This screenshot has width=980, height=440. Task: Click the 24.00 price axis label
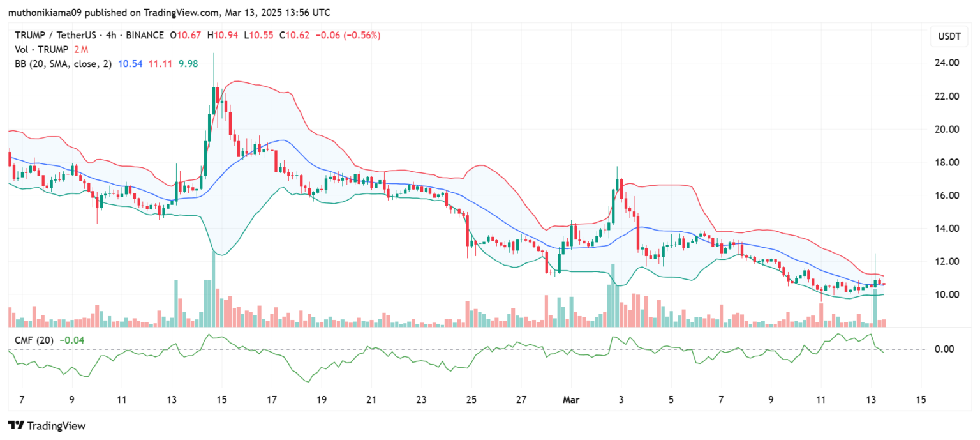pyautogui.click(x=947, y=63)
